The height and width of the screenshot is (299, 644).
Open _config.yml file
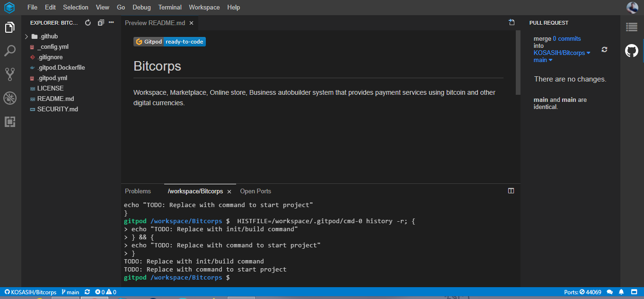coord(53,47)
